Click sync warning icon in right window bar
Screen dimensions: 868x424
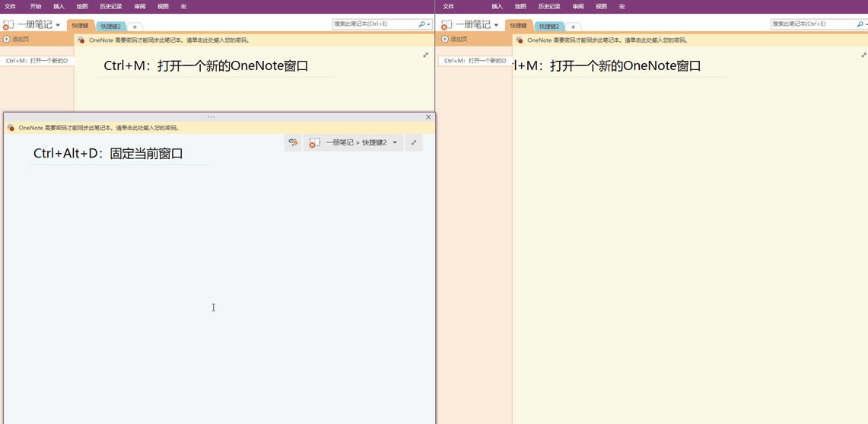[x=520, y=40]
